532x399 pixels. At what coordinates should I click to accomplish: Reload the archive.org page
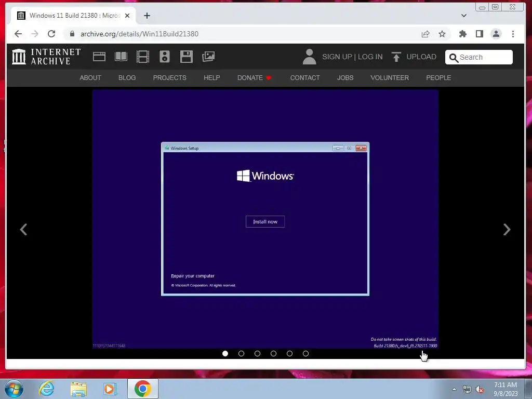pyautogui.click(x=51, y=34)
